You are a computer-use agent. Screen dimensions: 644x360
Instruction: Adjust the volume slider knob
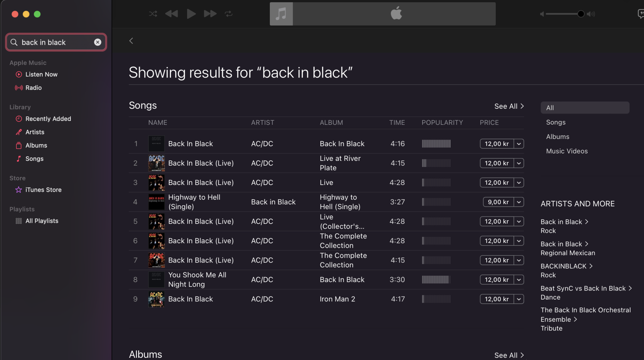point(581,14)
